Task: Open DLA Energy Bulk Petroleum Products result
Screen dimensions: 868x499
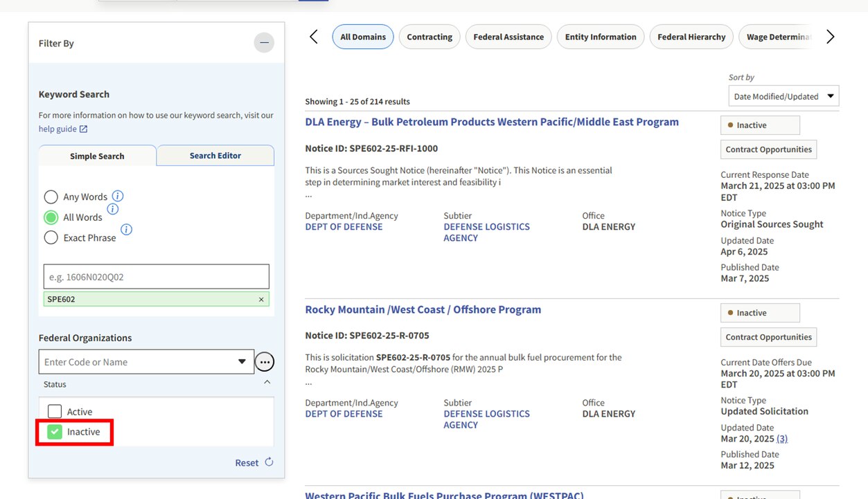Action: point(492,122)
